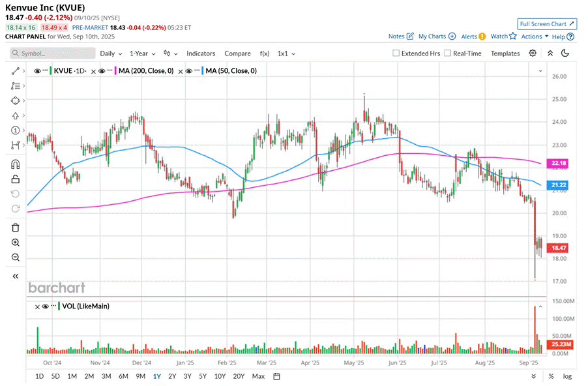Image resolution: width=588 pixels, height=386 pixels.
Task: Toggle the log scale button
Action: tap(567, 376)
